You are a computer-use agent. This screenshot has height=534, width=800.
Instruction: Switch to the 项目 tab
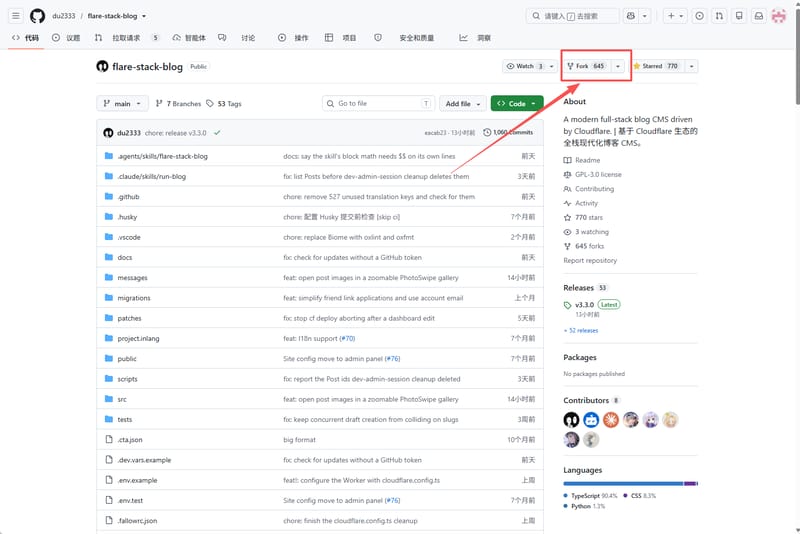pyautogui.click(x=340, y=38)
